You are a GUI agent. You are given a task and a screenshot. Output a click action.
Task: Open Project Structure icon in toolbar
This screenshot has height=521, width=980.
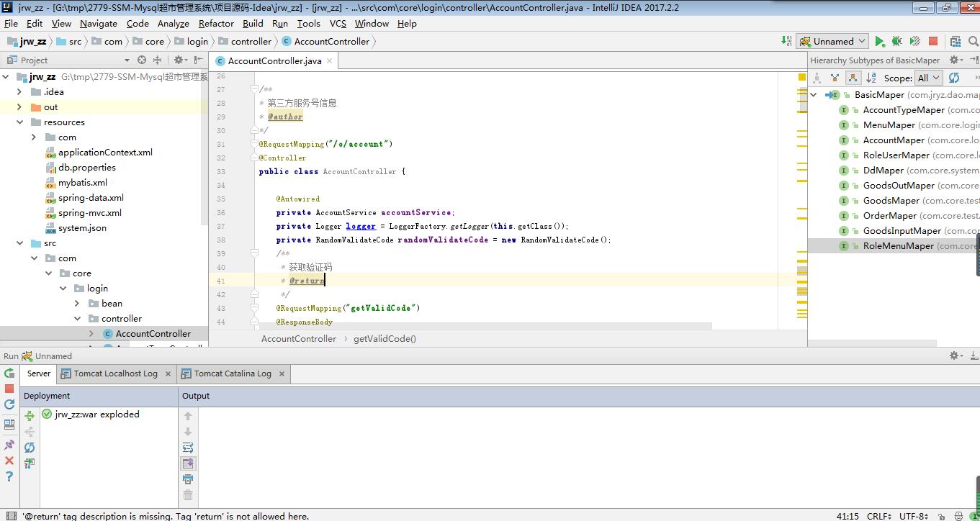pyautogui.click(x=956, y=42)
